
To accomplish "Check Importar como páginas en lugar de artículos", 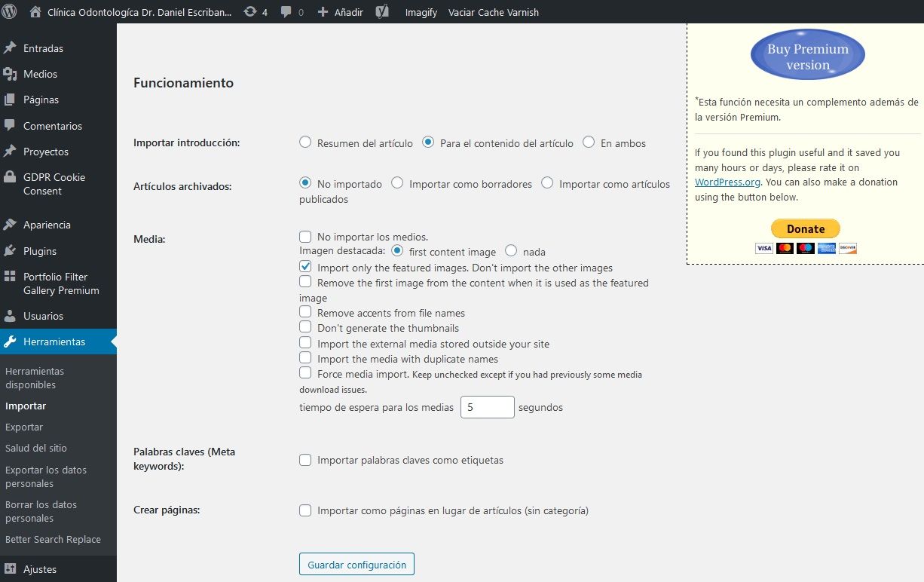I will pyautogui.click(x=305, y=510).
